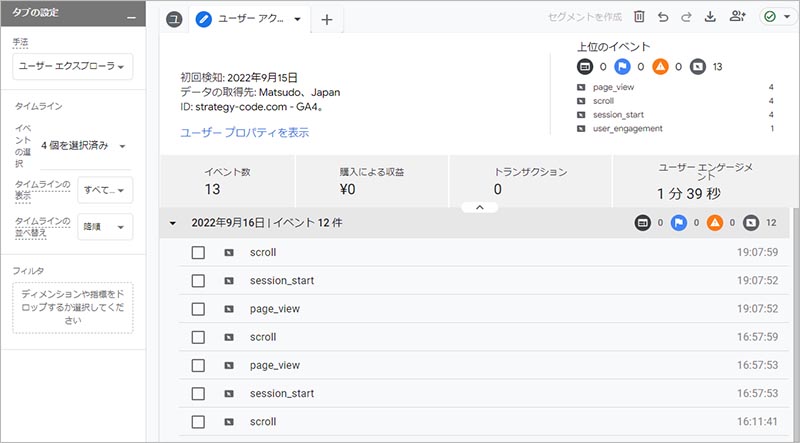800x443 pixels.
Task: Check the first scroll event at 19:07:59
Action: point(198,253)
